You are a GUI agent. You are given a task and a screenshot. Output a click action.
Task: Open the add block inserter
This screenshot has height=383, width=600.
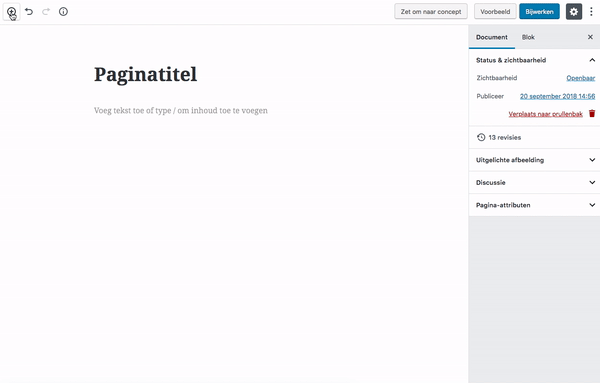point(11,11)
